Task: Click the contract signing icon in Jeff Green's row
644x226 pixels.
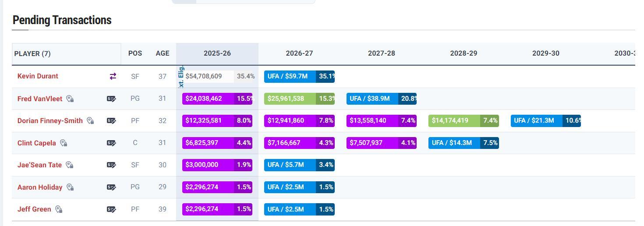Action: 111,209
